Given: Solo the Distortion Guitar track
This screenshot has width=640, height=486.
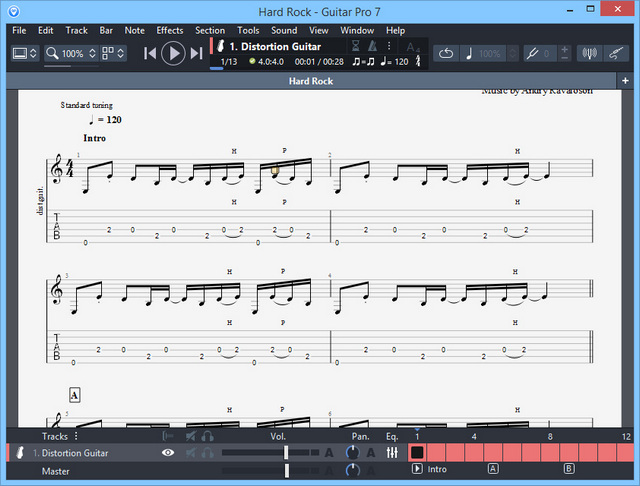Looking at the screenshot, I should (x=207, y=453).
